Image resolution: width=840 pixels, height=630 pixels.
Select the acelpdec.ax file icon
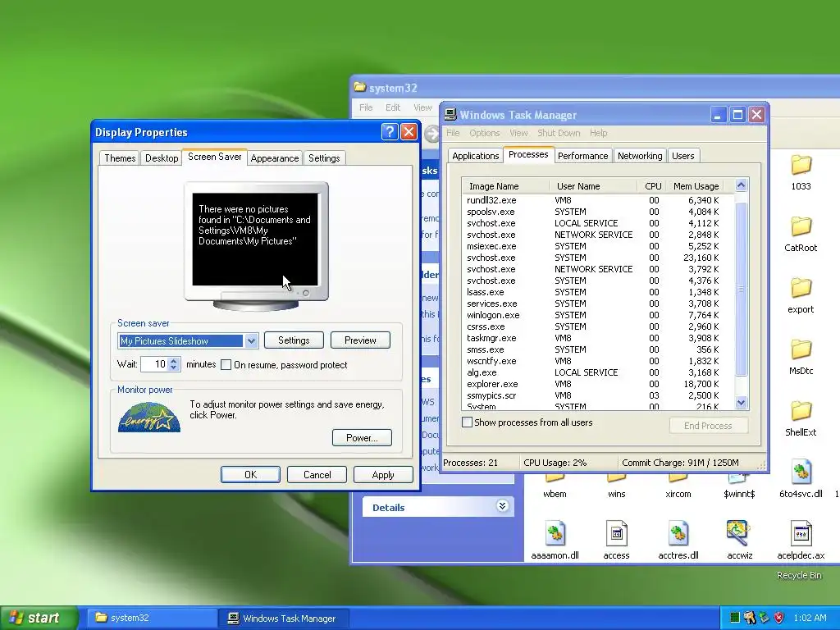pos(801,533)
